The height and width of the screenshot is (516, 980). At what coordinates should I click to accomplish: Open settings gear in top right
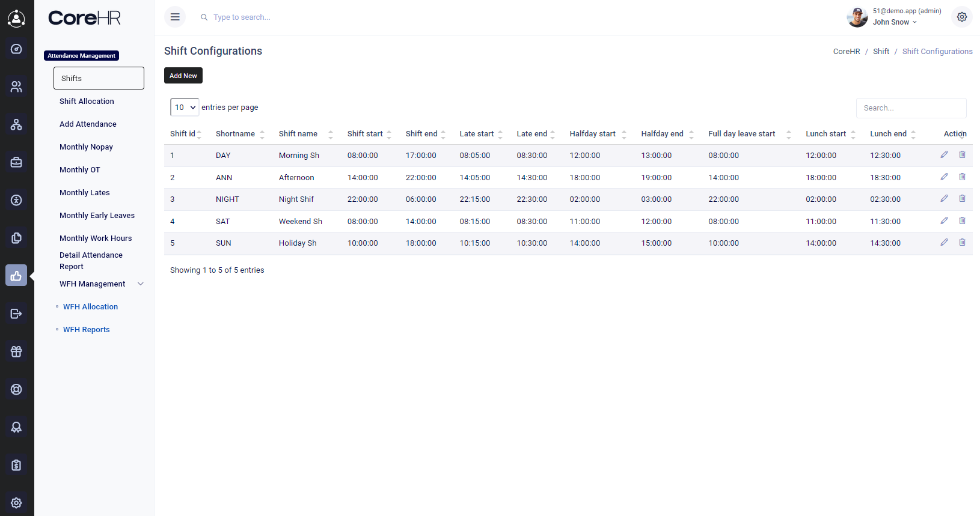tap(962, 17)
